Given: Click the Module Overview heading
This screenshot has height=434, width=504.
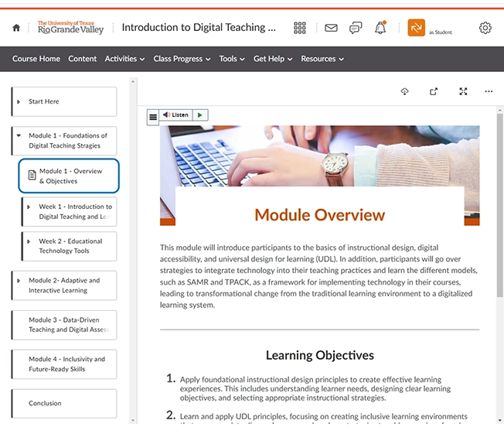Looking at the screenshot, I should pyautogui.click(x=320, y=215).
